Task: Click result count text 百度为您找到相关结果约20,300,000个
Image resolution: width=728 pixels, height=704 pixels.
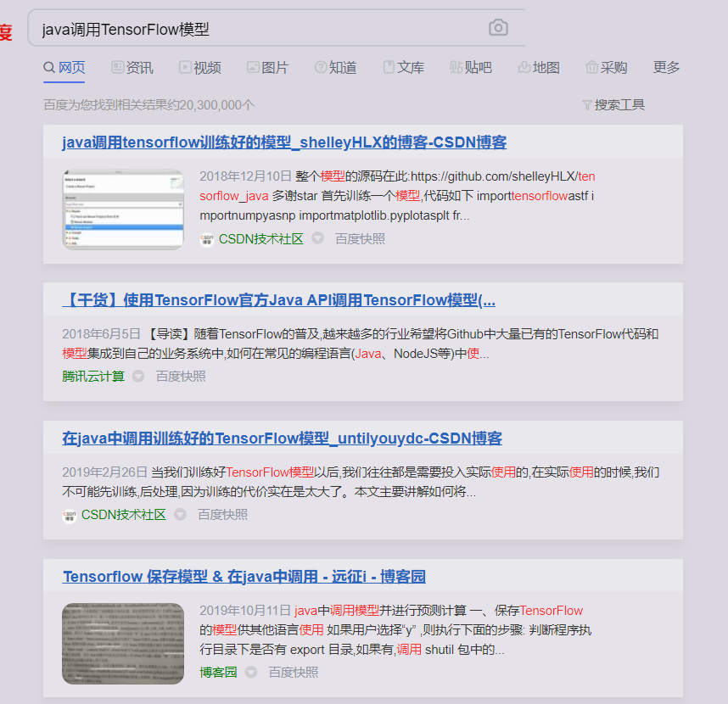Action: (149, 105)
